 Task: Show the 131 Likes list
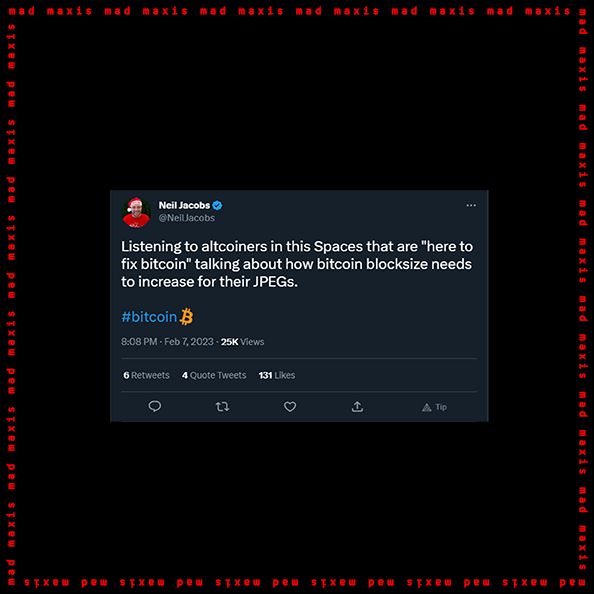tap(277, 375)
